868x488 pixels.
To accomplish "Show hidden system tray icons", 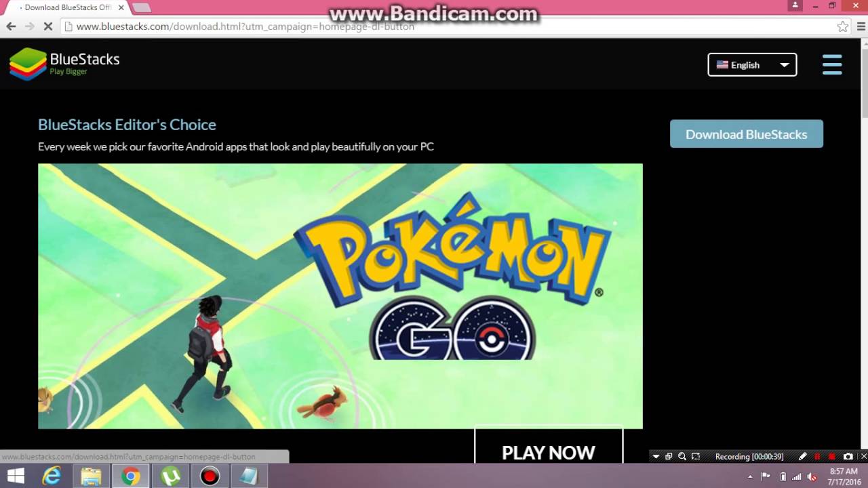I will (x=750, y=476).
